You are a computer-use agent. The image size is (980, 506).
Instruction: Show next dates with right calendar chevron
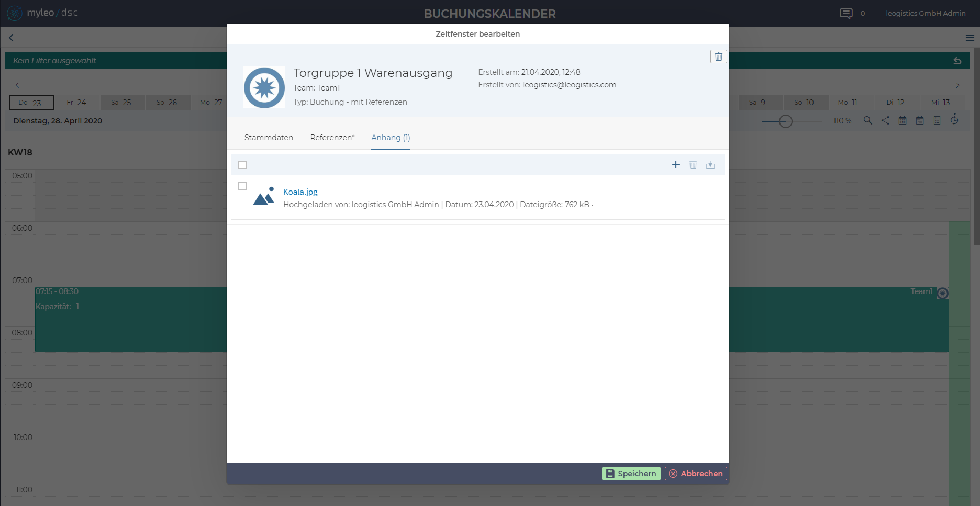click(x=957, y=85)
